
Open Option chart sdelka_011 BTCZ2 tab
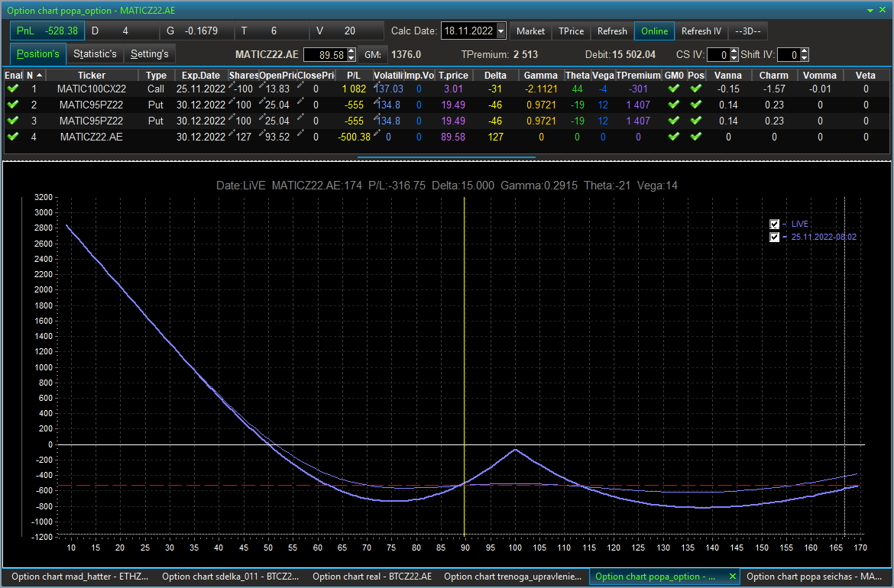230,577
